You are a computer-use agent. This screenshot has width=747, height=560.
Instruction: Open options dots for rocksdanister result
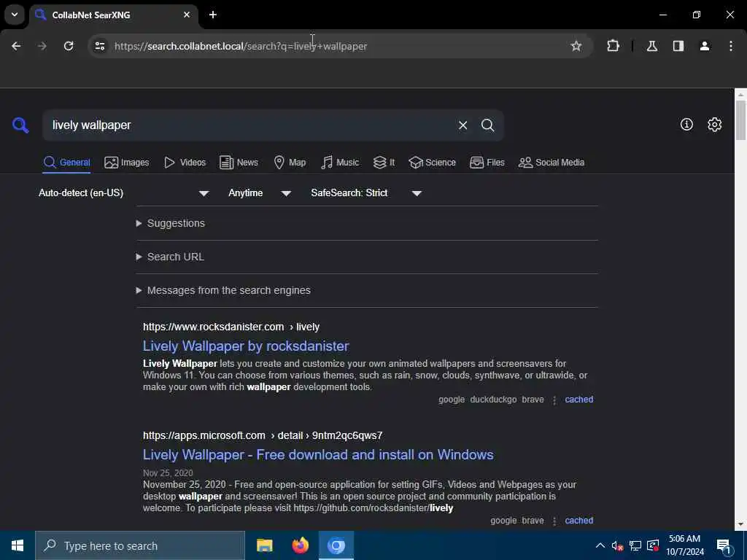[x=554, y=400]
